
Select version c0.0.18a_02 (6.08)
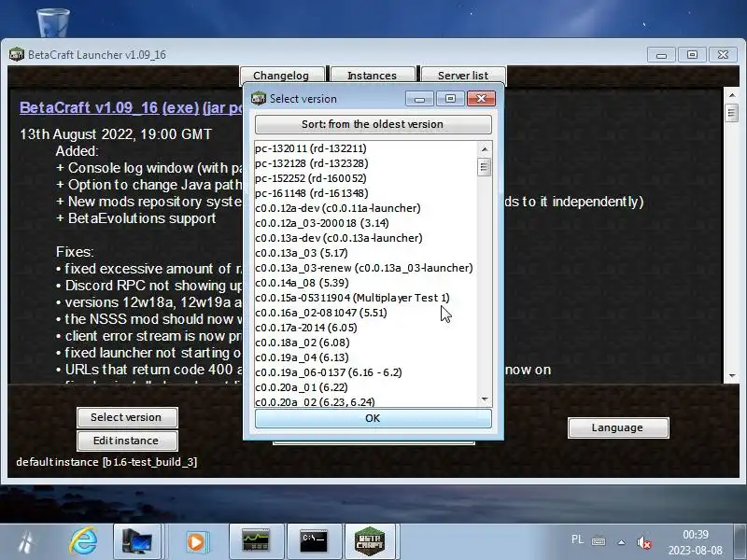coord(366,343)
